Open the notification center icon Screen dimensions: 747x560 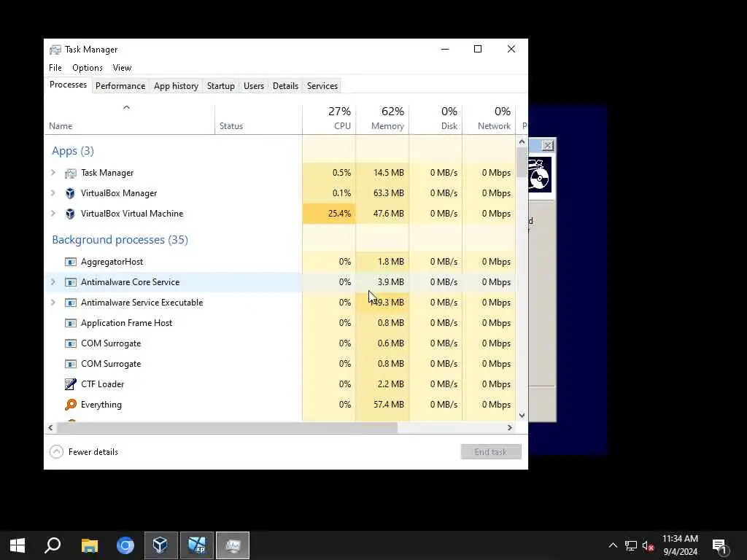pos(720,546)
